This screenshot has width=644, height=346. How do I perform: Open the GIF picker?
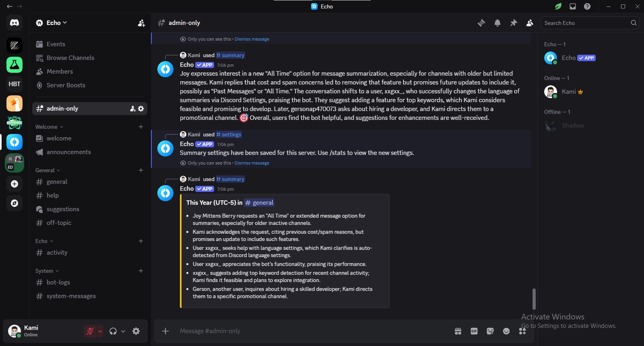coord(474,331)
